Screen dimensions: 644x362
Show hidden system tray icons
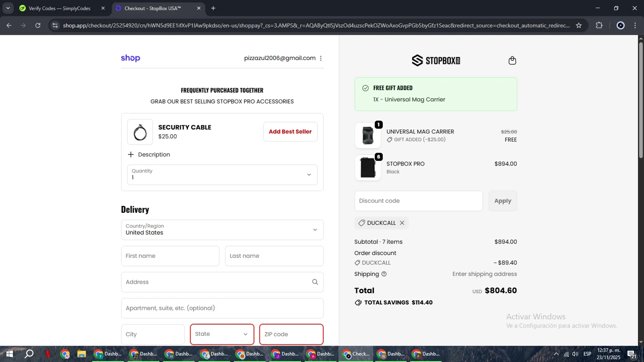(x=556, y=354)
